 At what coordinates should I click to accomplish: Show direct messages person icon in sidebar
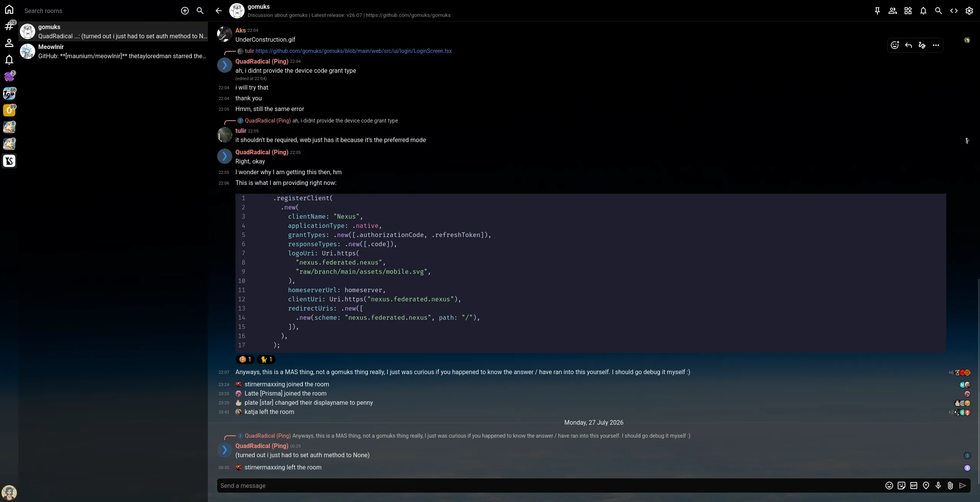[x=9, y=43]
